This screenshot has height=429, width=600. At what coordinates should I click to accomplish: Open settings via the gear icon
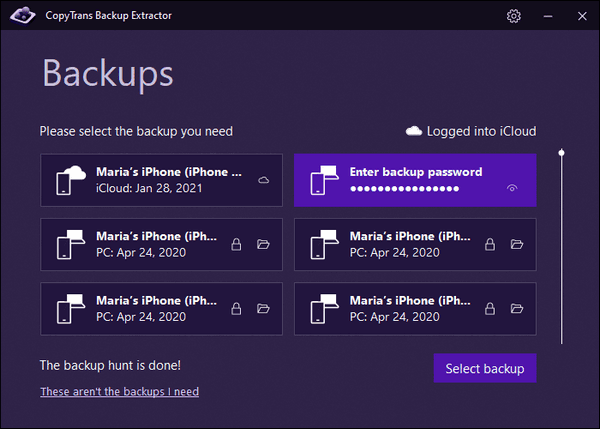pyautogui.click(x=514, y=16)
